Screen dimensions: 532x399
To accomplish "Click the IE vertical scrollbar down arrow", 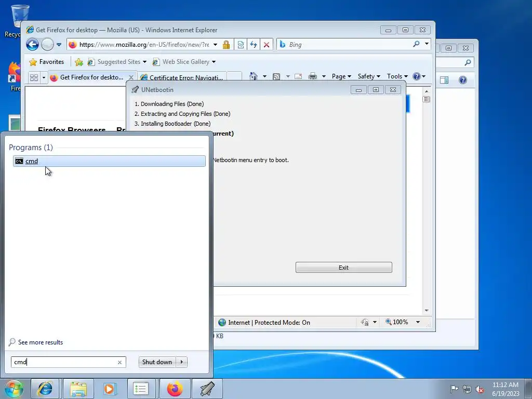I will [427, 311].
